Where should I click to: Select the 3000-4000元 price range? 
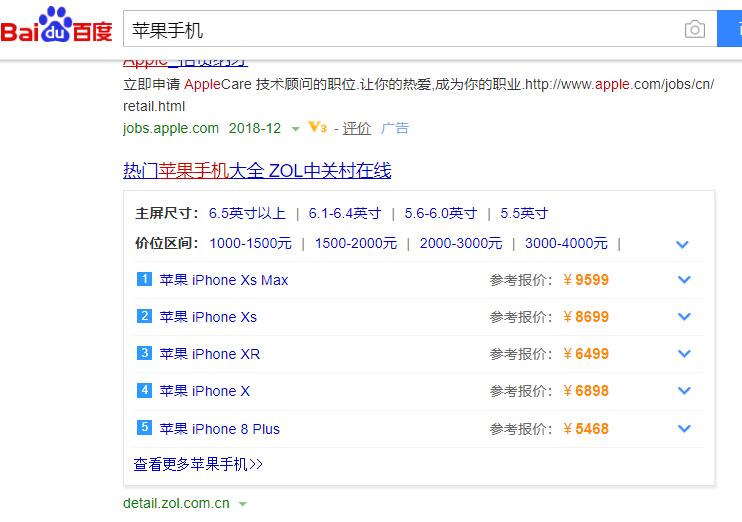[566, 243]
